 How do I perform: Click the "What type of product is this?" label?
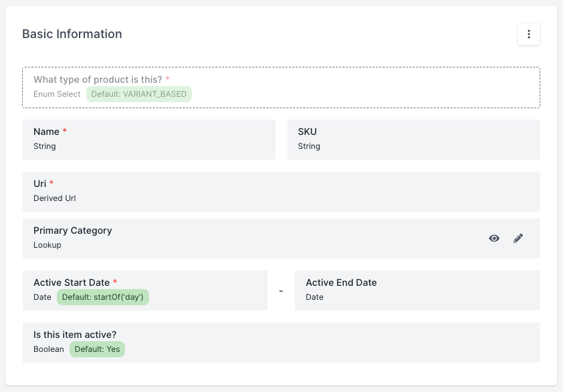point(98,79)
